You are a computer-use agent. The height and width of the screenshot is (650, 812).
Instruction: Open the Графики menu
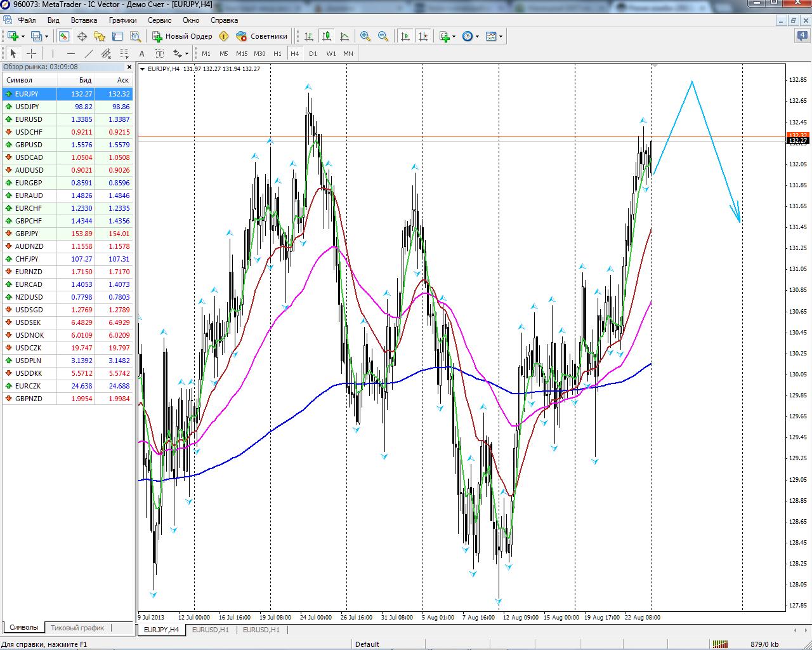point(122,20)
